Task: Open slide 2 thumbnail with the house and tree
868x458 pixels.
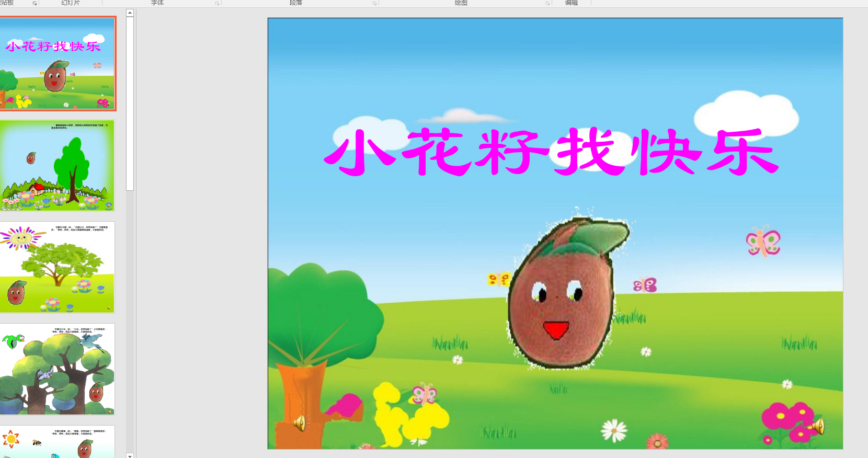Action: coord(57,165)
